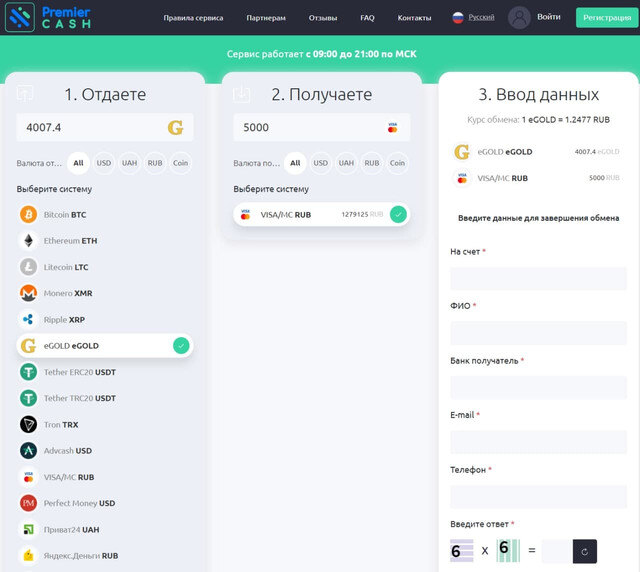This screenshot has width=640, height=572.
Task: Click the Tron TRX icon
Action: tap(28, 424)
